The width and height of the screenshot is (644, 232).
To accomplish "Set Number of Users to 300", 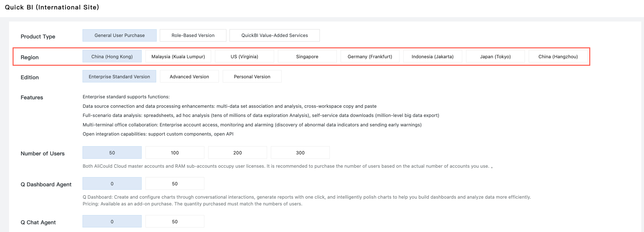I will click(300, 152).
